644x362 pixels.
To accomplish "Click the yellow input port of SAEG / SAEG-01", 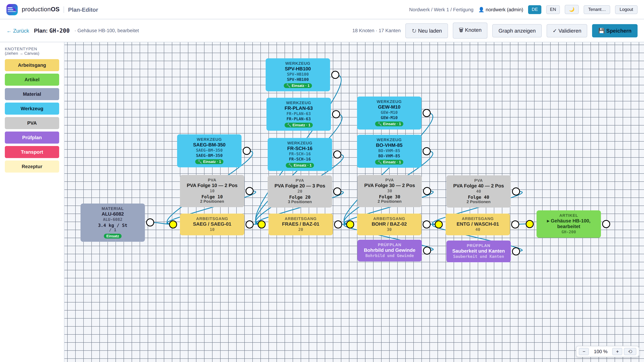I will (x=173, y=224).
